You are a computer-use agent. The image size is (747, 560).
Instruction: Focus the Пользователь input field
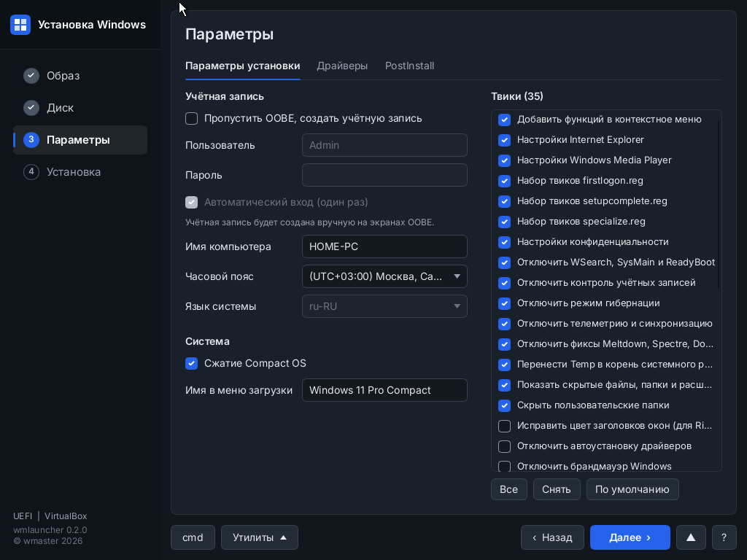(384, 145)
